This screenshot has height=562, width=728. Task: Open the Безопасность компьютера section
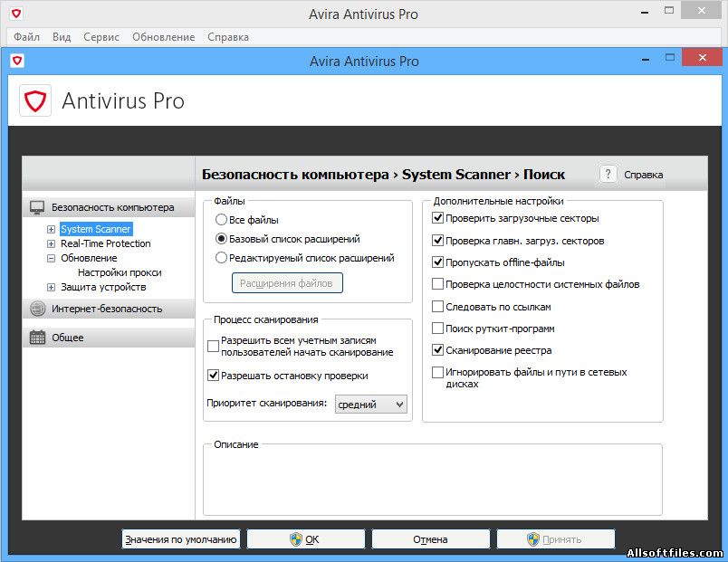point(109,207)
